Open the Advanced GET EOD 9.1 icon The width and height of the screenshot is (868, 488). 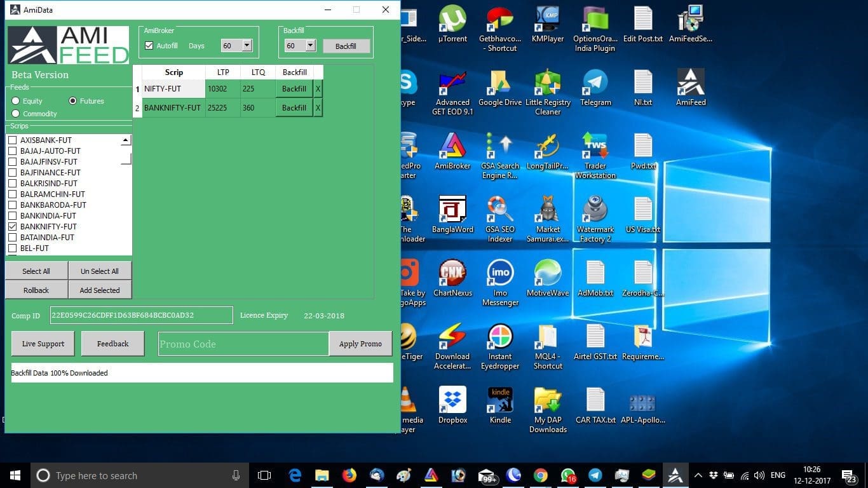[x=452, y=93]
